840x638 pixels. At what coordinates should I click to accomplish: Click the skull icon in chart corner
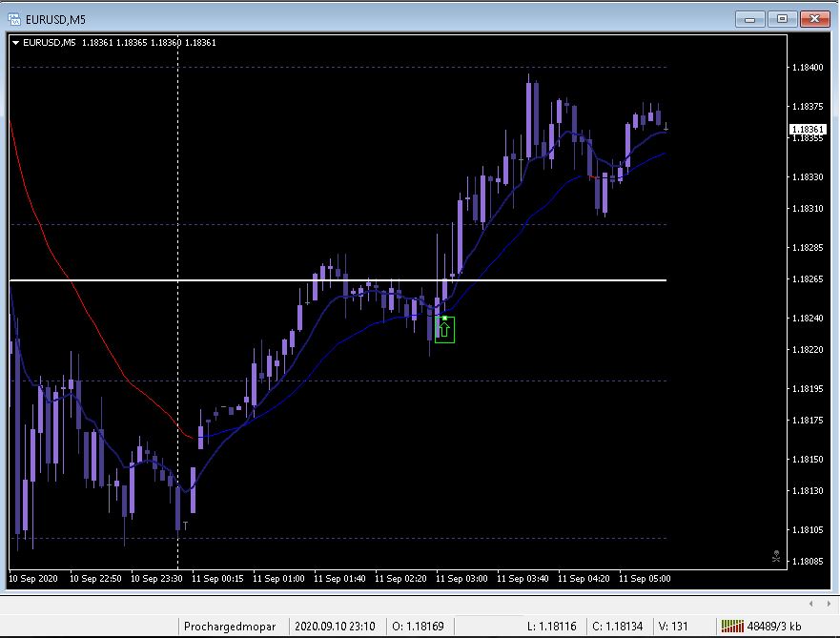(776, 557)
